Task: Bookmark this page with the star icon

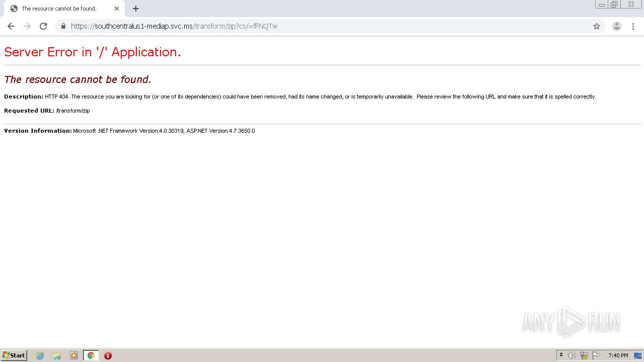Action: (597, 26)
